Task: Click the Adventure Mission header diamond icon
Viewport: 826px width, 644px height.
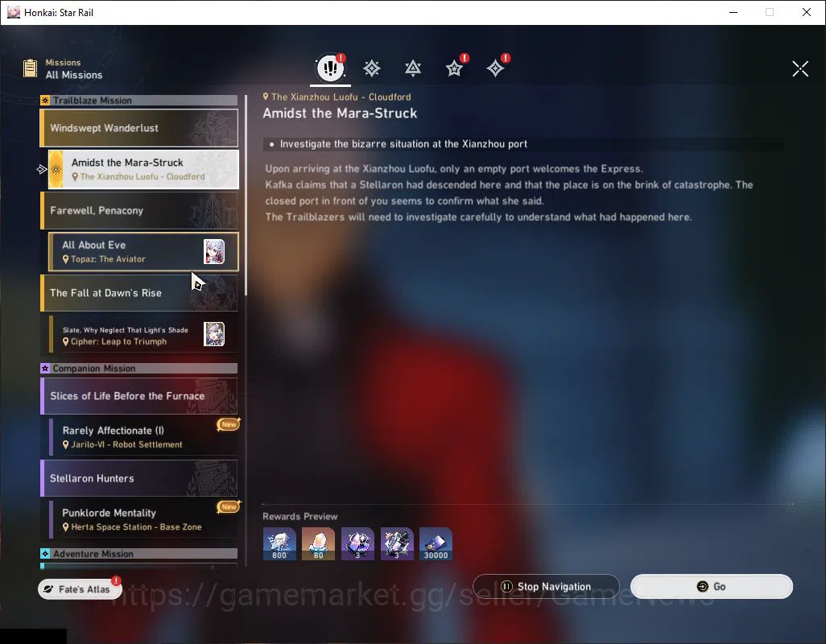Action: (x=45, y=553)
